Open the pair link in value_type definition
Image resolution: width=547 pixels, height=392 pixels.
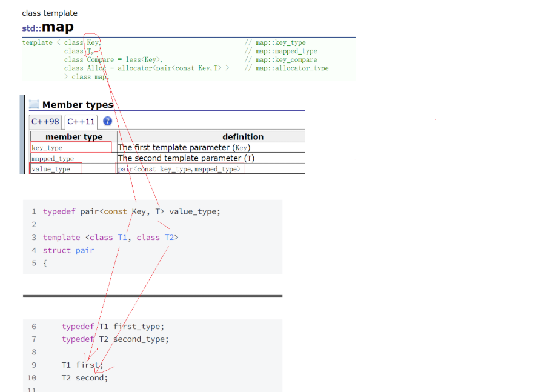[x=125, y=169]
